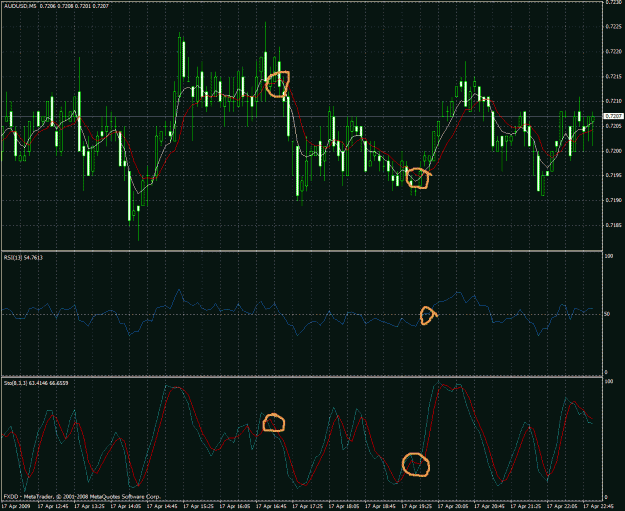Click the 17 Apr 18:45 time label
Viewport: 625px width, 511px height.
pyautogui.click(x=381, y=507)
